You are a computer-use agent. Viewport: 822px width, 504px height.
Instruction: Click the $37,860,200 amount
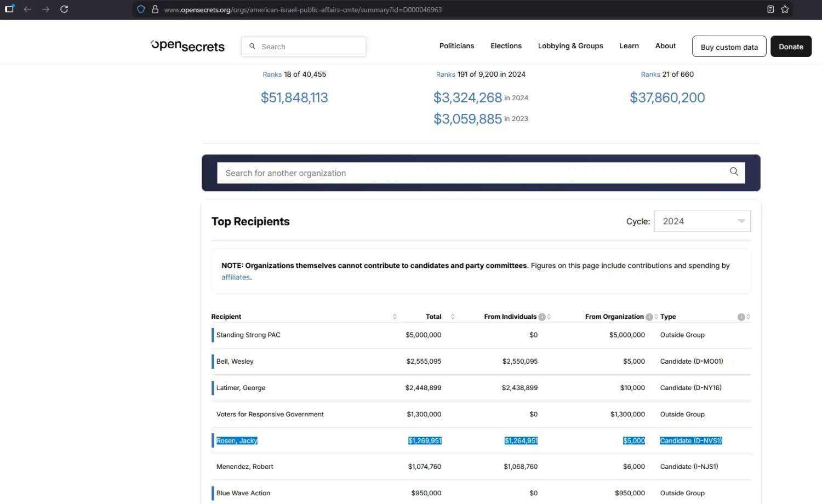coord(667,98)
